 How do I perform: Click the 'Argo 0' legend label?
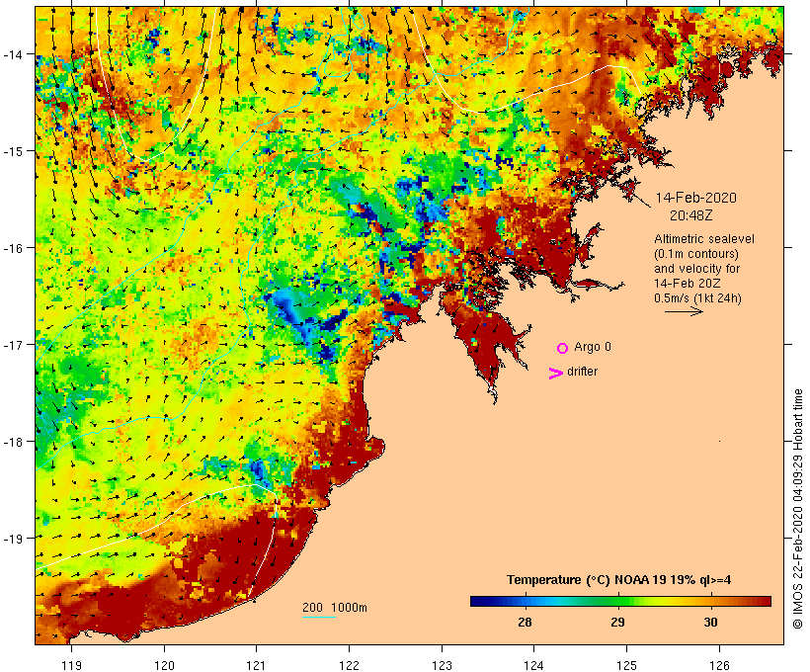coord(593,347)
